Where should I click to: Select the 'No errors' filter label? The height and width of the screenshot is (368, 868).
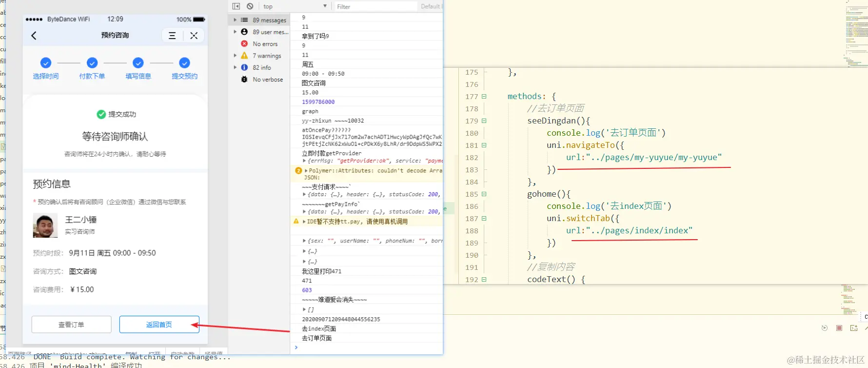coord(265,44)
